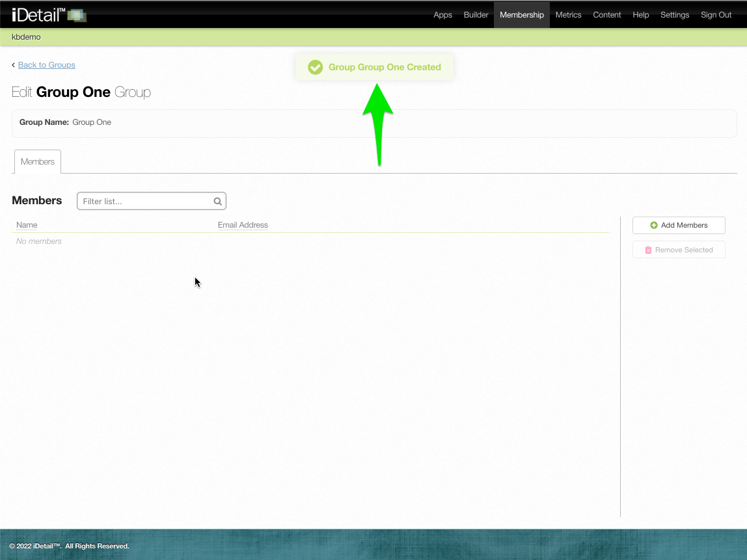The height and width of the screenshot is (560, 747).
Task: Sort by the Name column header
Action: point(27,225)
